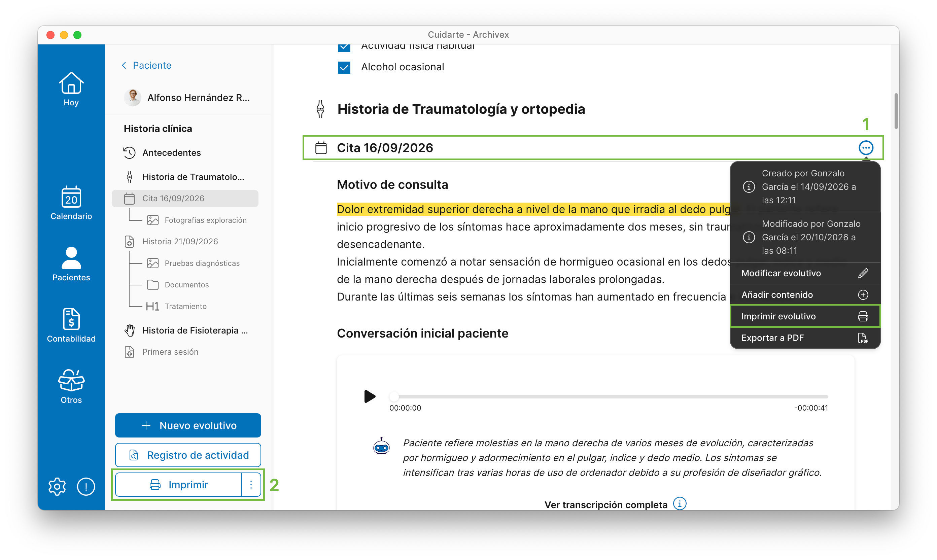Open Registro de actividad
Screen dimensions: 937x560
pos(188,455)
